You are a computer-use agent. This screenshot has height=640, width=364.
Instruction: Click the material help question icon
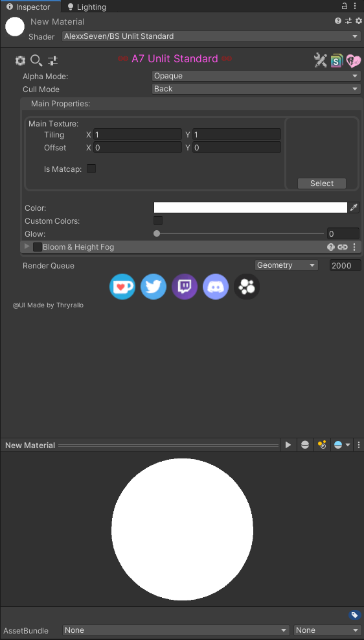tap(338, 21)
